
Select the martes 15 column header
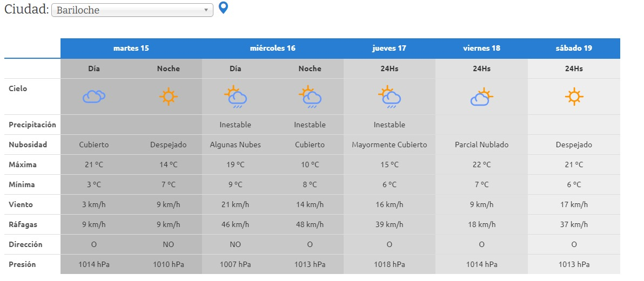(131, 48)
